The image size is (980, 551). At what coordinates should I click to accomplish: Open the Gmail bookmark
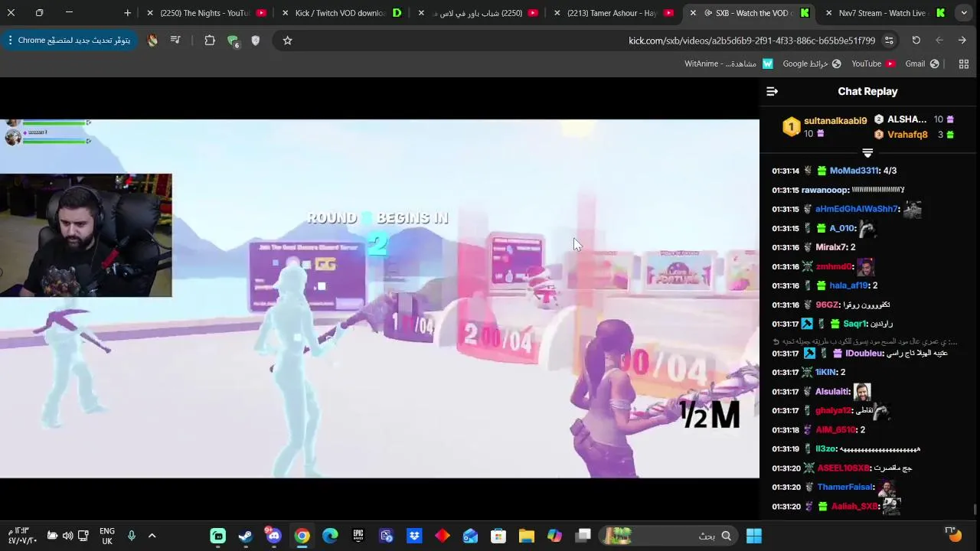[x=923, y=64]
